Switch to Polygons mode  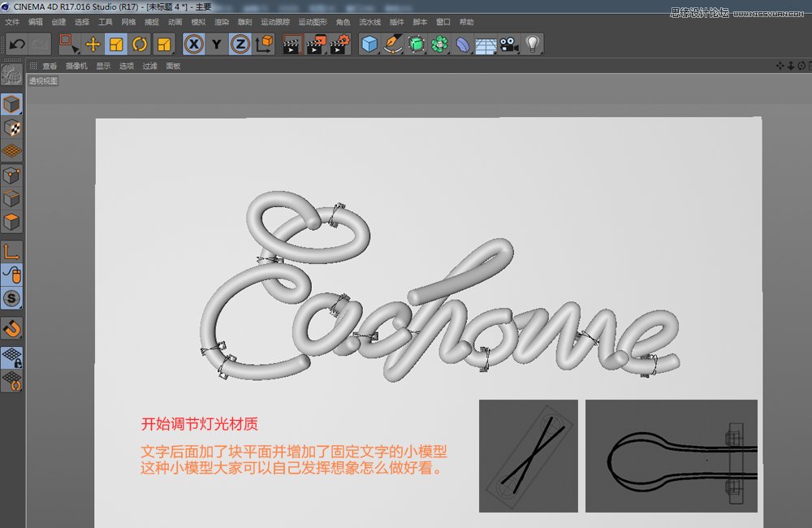(x=11, y=222)
